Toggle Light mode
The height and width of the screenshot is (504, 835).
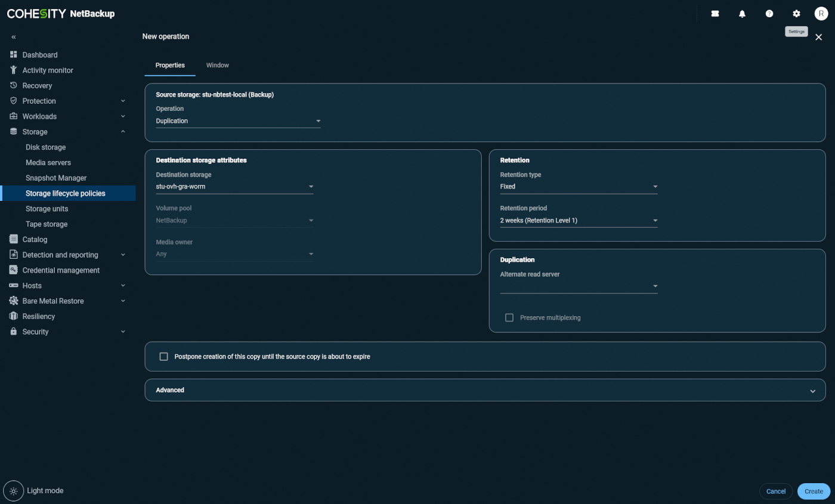pos(13,490)
